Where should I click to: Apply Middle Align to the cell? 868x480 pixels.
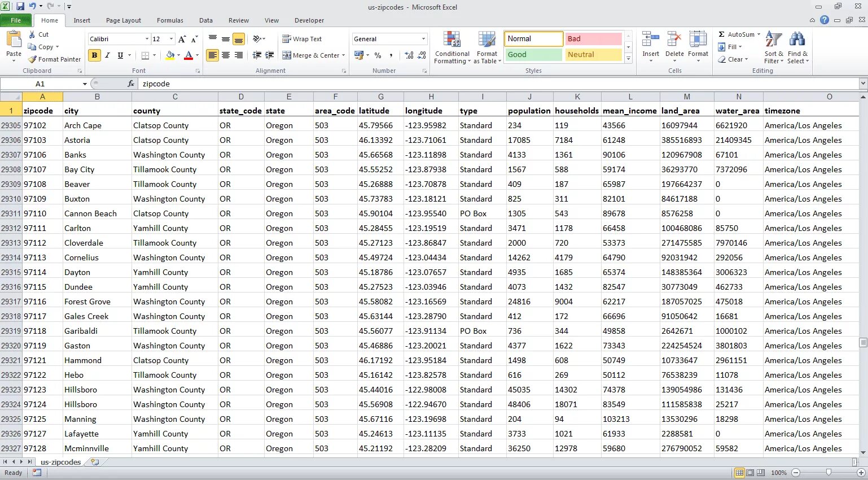pos(226,39)
